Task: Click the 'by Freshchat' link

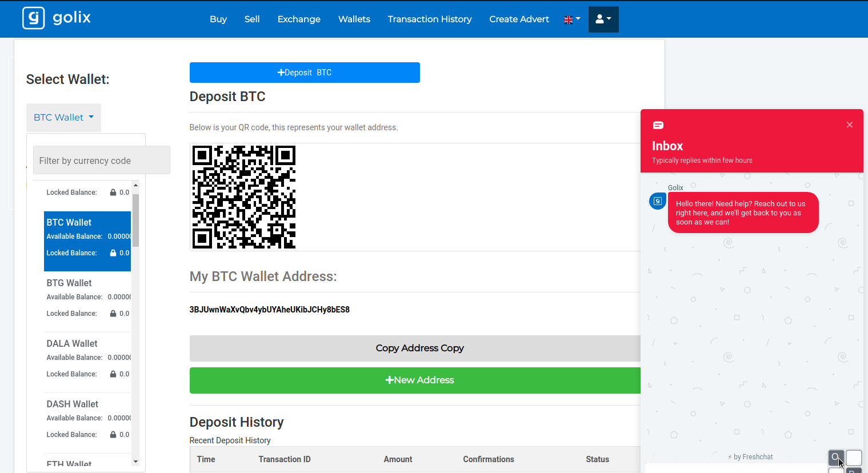Action: point(750,457)
